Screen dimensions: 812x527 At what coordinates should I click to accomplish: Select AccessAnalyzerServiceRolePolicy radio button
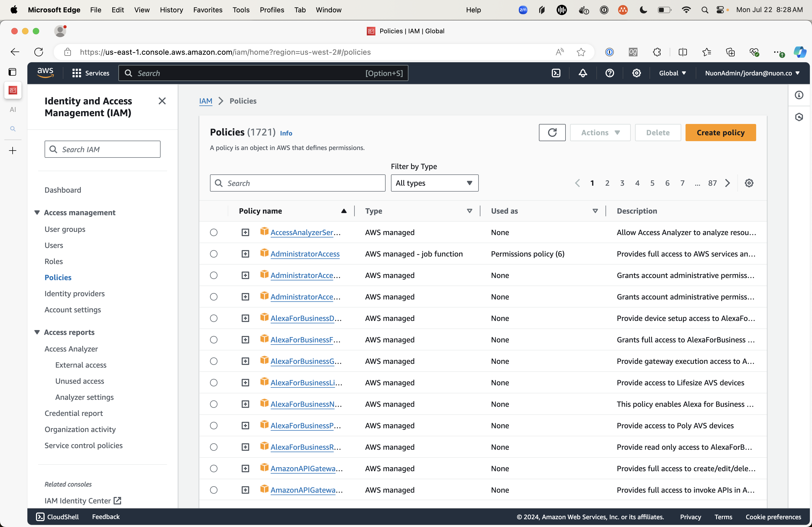click(213, 232)
